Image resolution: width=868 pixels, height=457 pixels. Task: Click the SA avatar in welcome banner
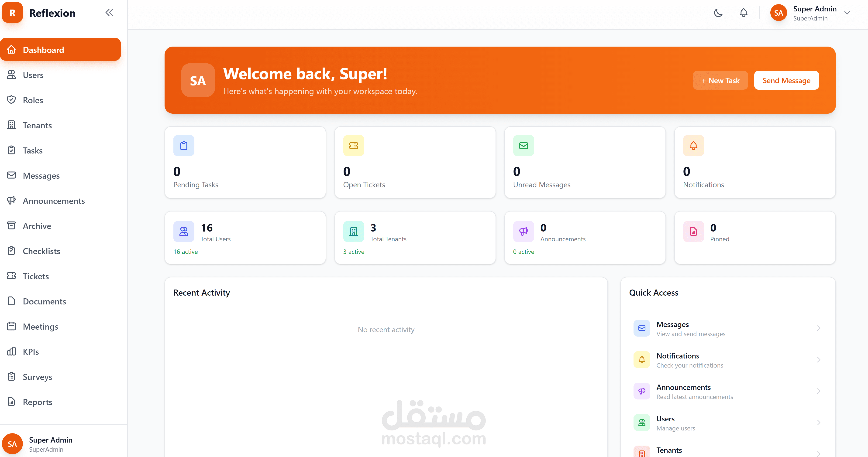coord(198,81)
